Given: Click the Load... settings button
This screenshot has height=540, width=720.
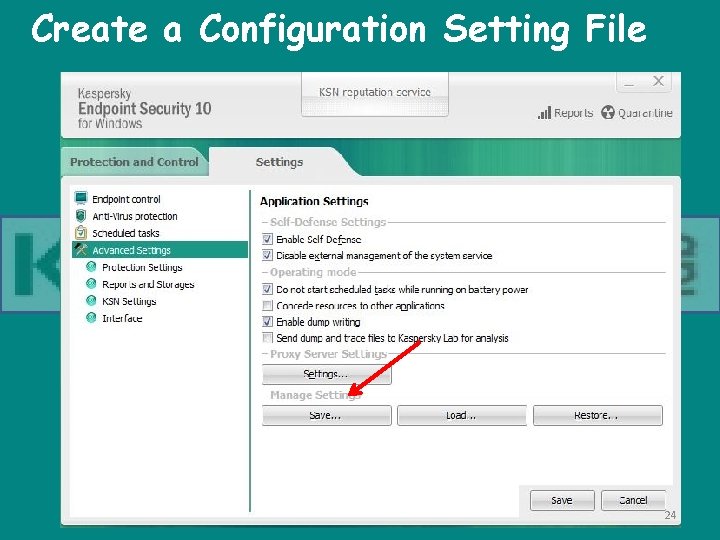Looking at the screenshot, I should 461,415.
